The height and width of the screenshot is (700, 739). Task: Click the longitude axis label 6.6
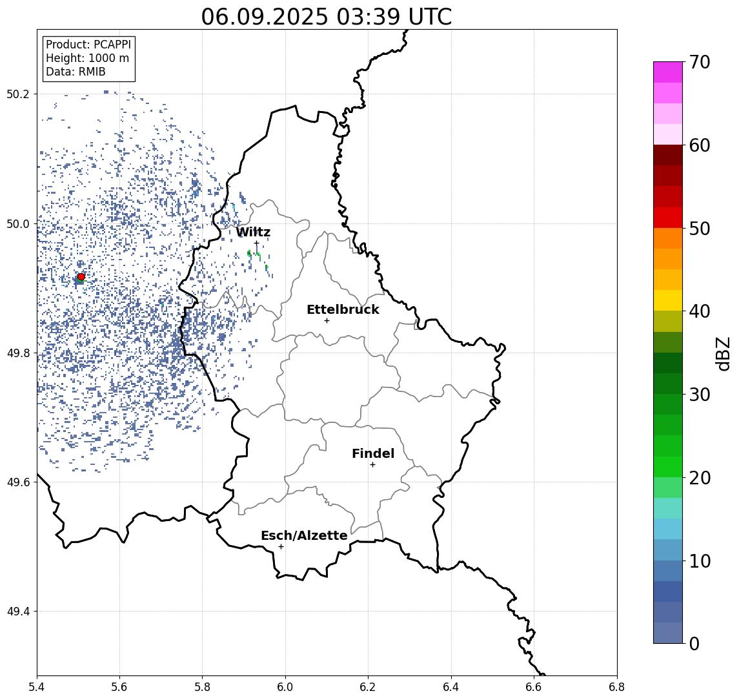pos(534,687)
